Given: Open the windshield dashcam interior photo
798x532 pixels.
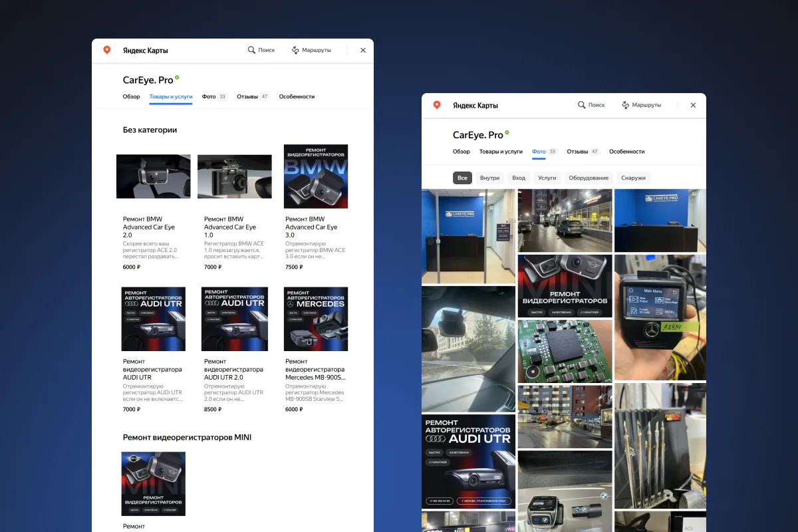Looking at the screenshot, I should tap(468, 349).
